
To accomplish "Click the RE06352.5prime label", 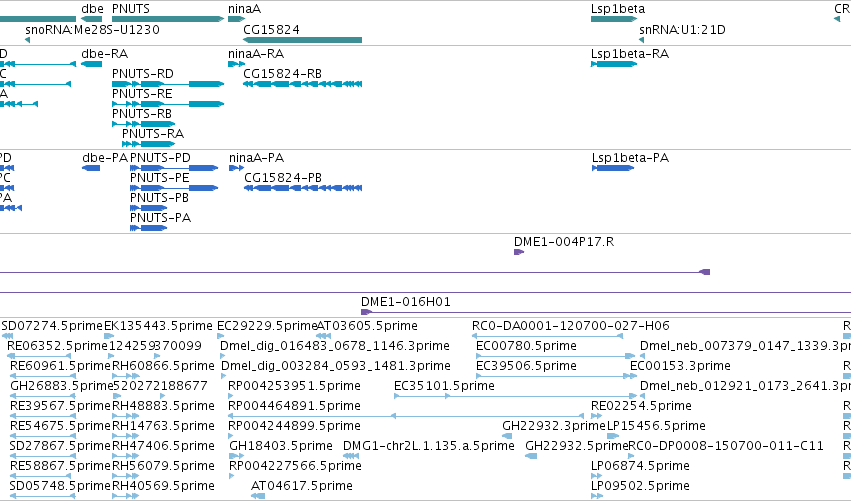I will point(58,346).
